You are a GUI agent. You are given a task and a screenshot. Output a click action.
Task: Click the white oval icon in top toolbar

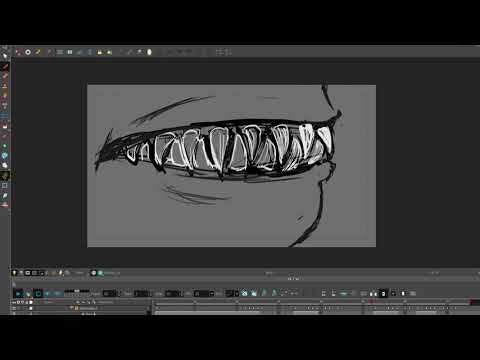[149, 52]
